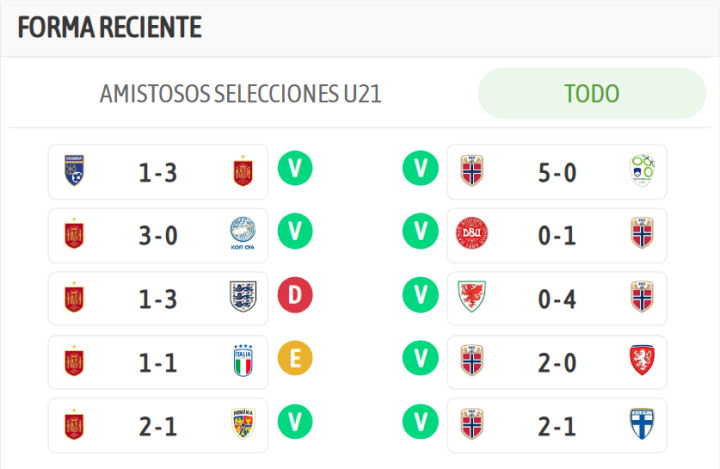Click the England three lions crest

[242, 297]
